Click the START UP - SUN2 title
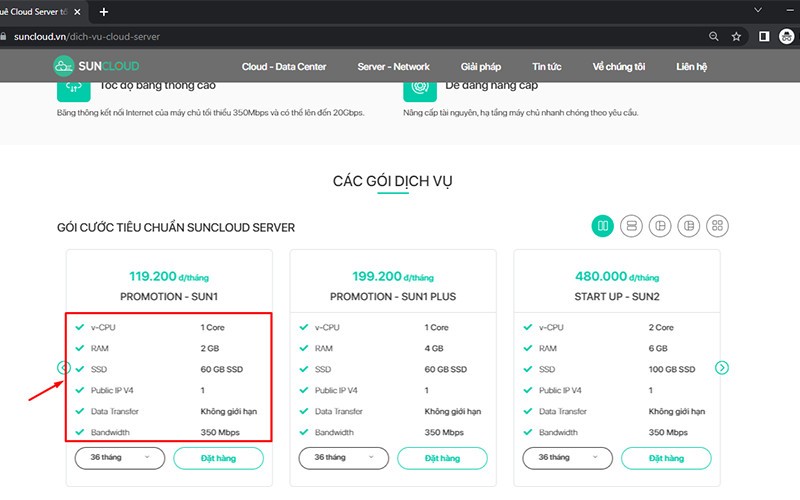 [617, 296]
